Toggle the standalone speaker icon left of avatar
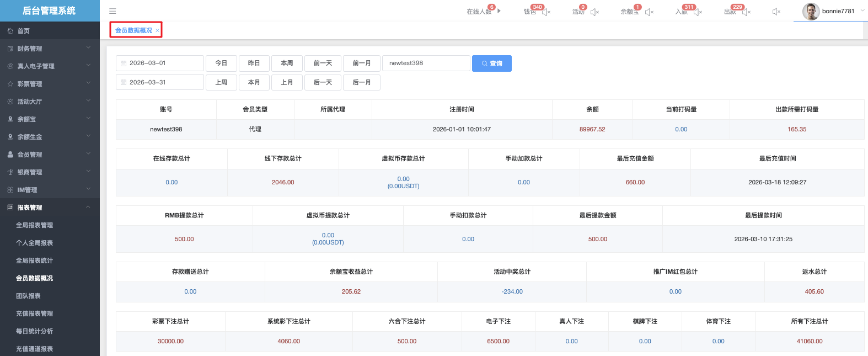This screenshot has width=868, height=356. pos(776,12)
